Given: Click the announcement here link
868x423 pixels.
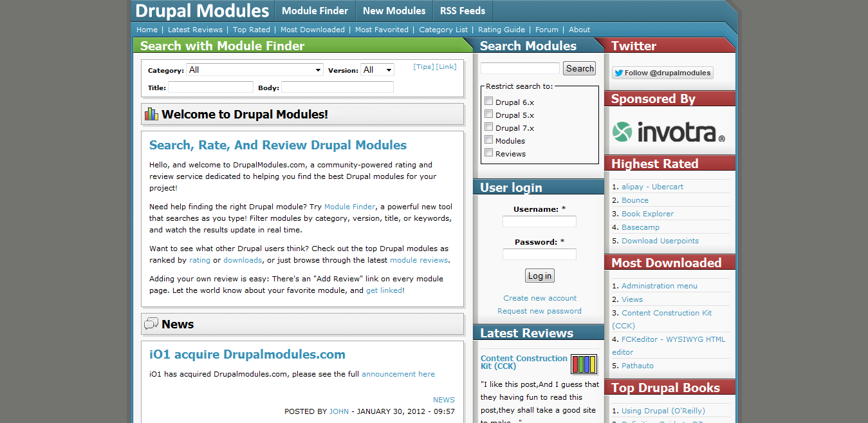Looking at the screenshot, I should click(x=398, y=374).
